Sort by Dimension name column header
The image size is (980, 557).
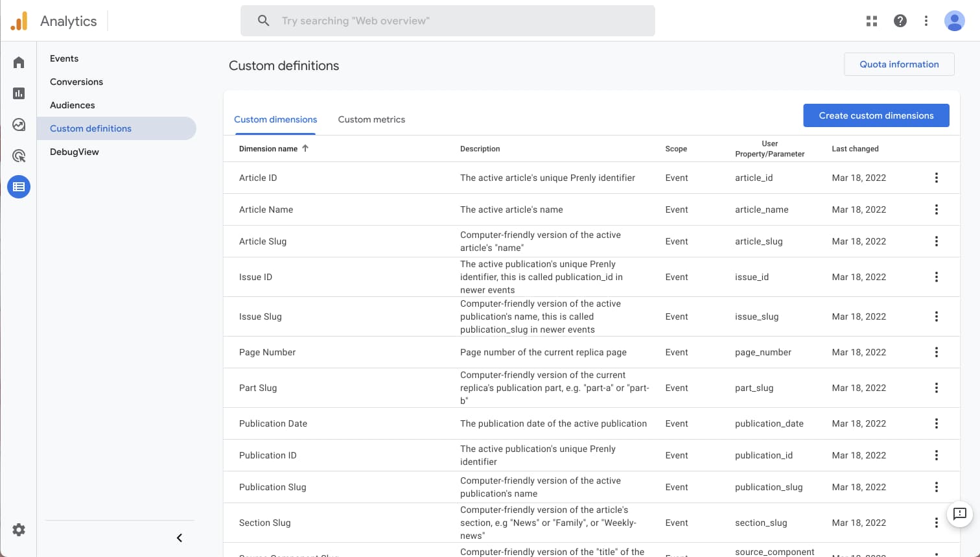click(x=268, y=148)
